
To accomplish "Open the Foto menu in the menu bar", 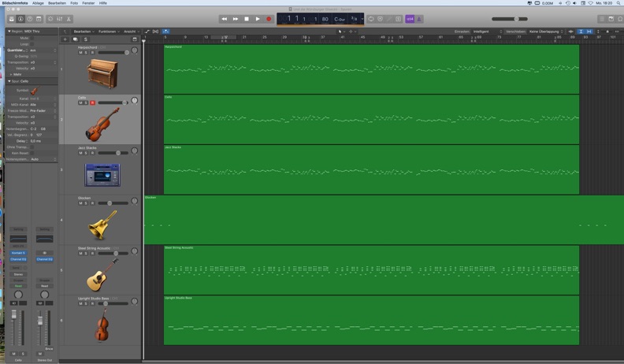I will coord(74,3).
